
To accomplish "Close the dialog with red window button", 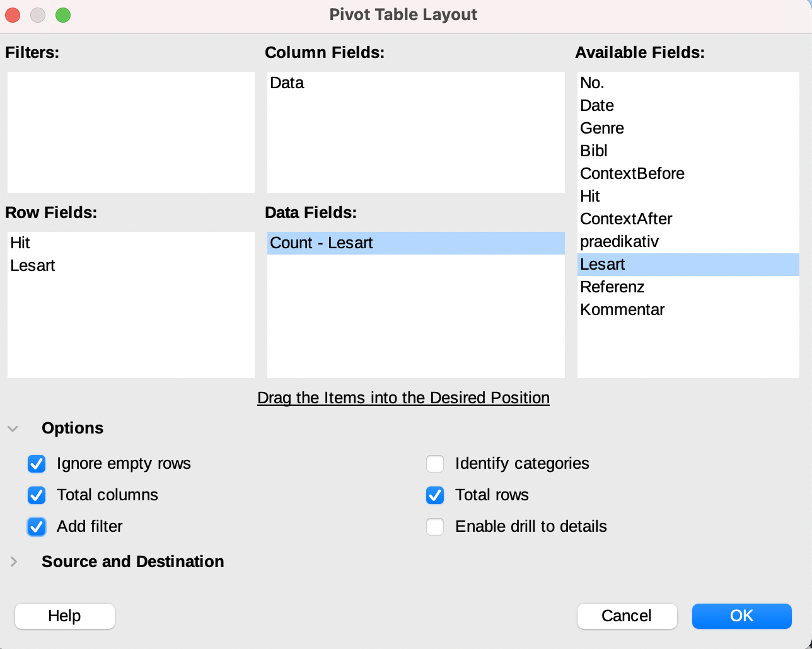I will (x=13, y=15).
